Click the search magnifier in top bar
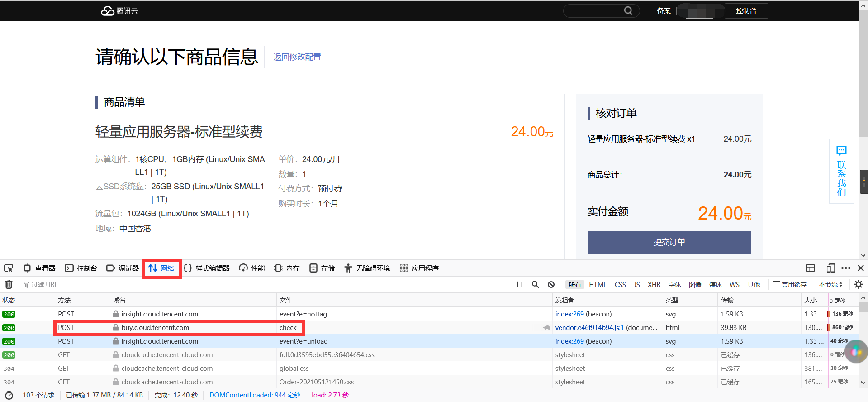The width and height of the screenshot is (868, 402). click(x=628, y=10)
